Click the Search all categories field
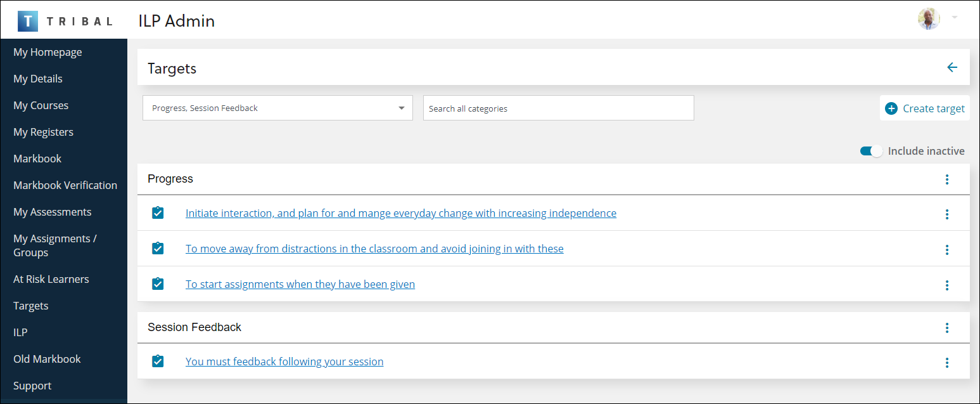This screenshot has height=404, width=980. 558,108
